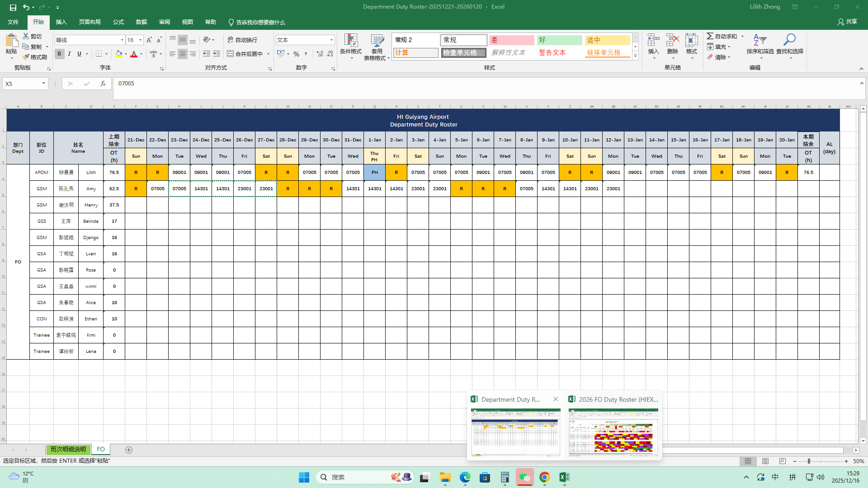Expand the Name Box dropdown arrow
The height and width of the screenshot is (488, 868).
coord(43,84)
